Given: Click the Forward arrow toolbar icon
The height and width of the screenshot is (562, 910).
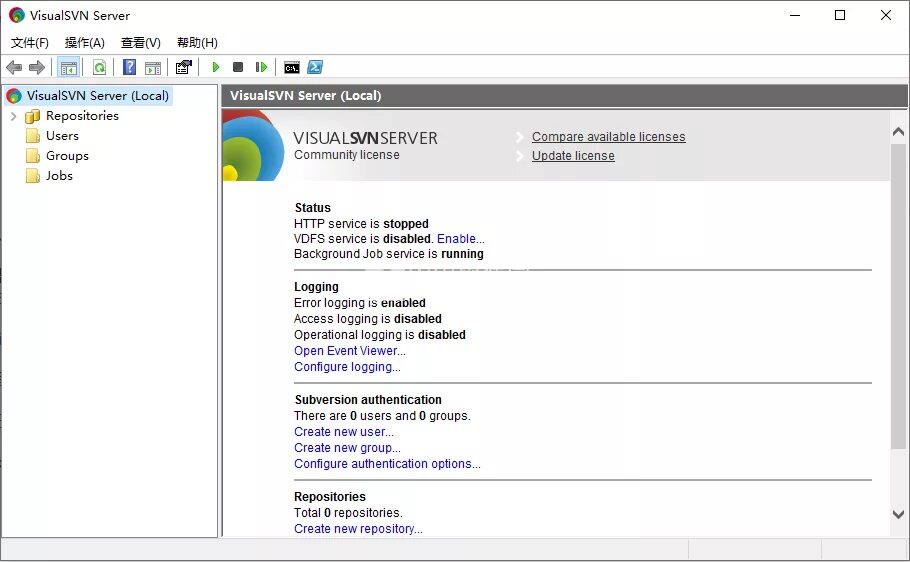Looking at the screenshot, I should coord(37,67).
